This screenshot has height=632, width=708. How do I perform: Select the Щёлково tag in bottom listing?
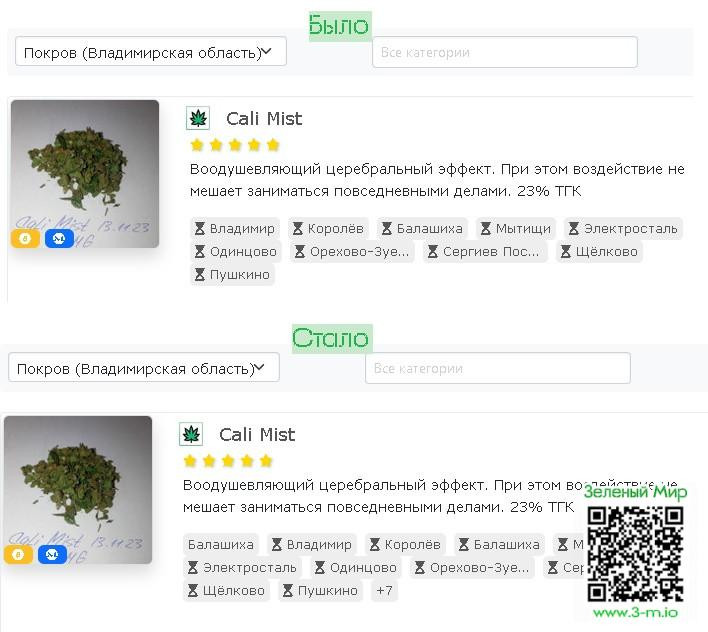pos(226,590)
